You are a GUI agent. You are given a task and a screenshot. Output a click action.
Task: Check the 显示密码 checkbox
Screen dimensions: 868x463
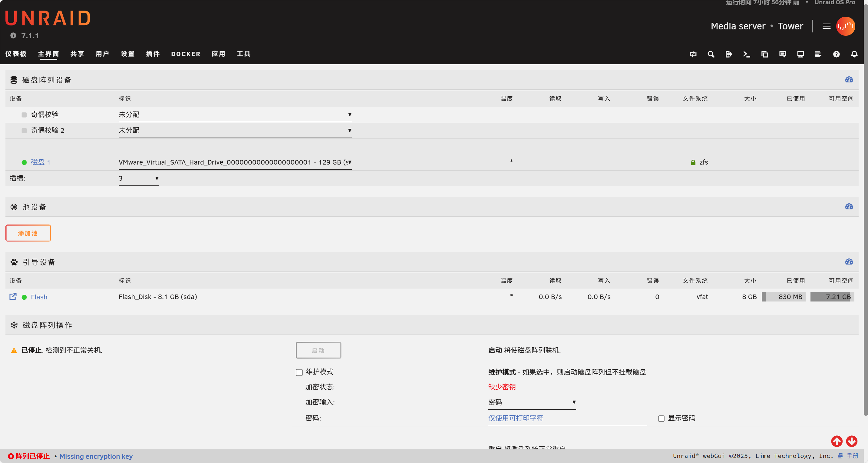661,418
